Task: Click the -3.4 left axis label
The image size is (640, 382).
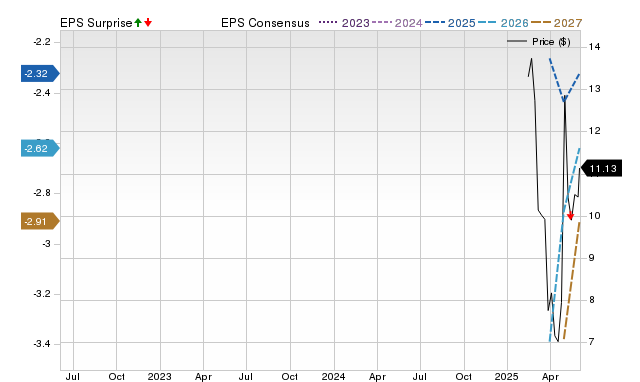Action: coord(42,344)
